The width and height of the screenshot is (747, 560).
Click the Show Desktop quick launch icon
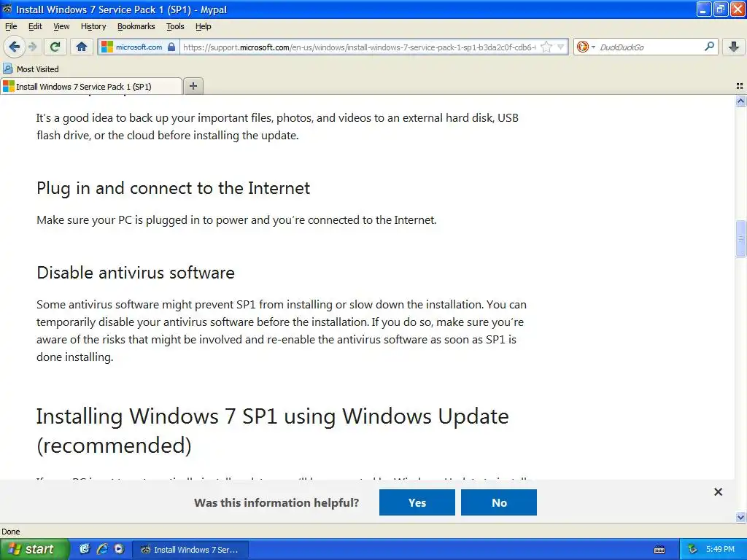[x=85, y=549]
